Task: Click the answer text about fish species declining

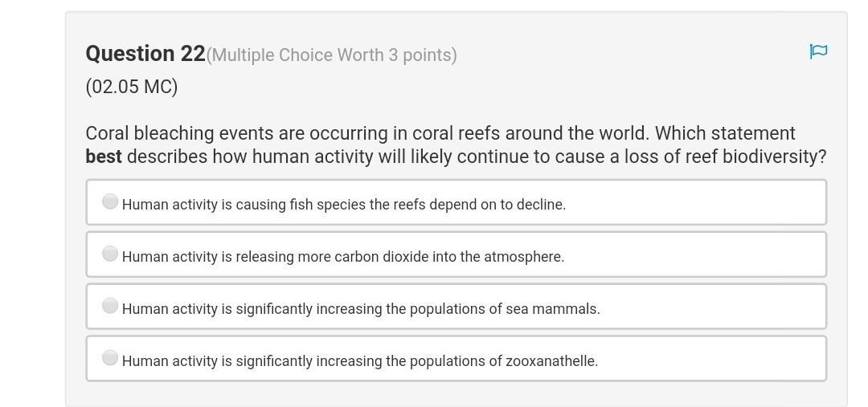Action: 344,205
